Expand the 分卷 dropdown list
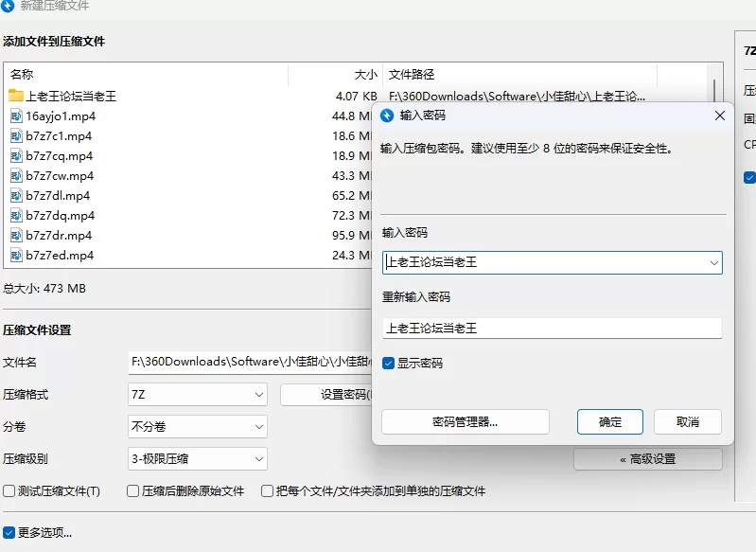This screenshot has height=552, width=756. (x=198, y=427)
